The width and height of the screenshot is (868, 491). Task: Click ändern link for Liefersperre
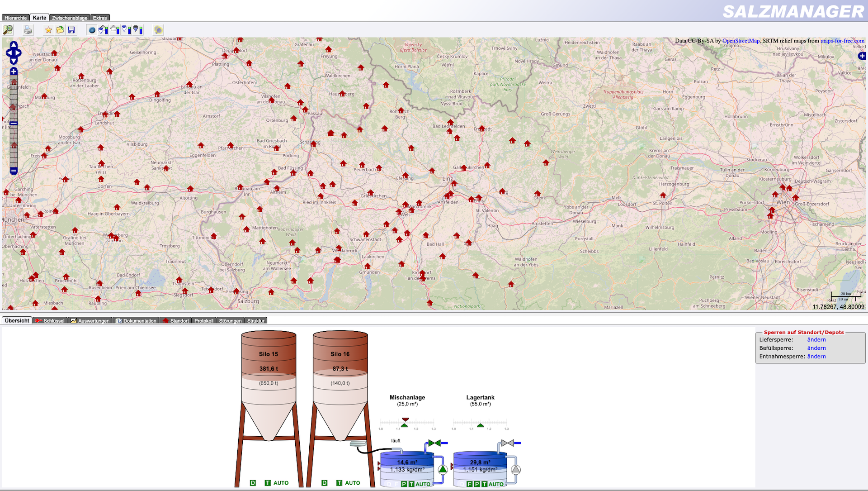(x=816, y=339)
